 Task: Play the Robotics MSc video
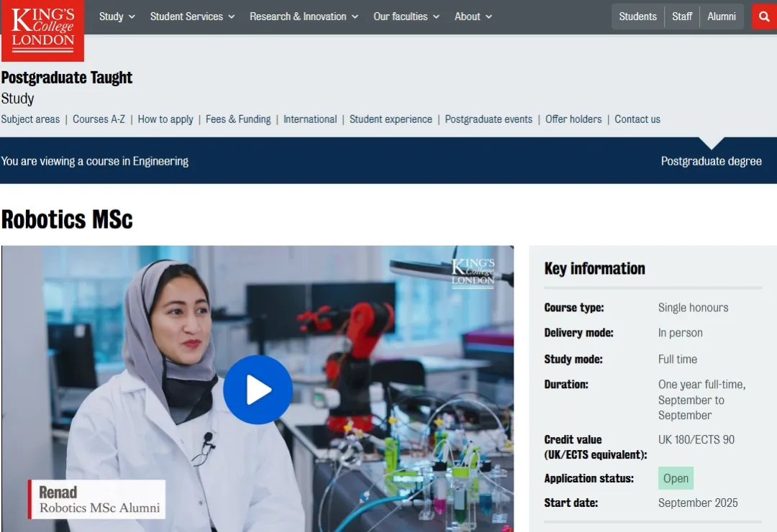[258, 390]
